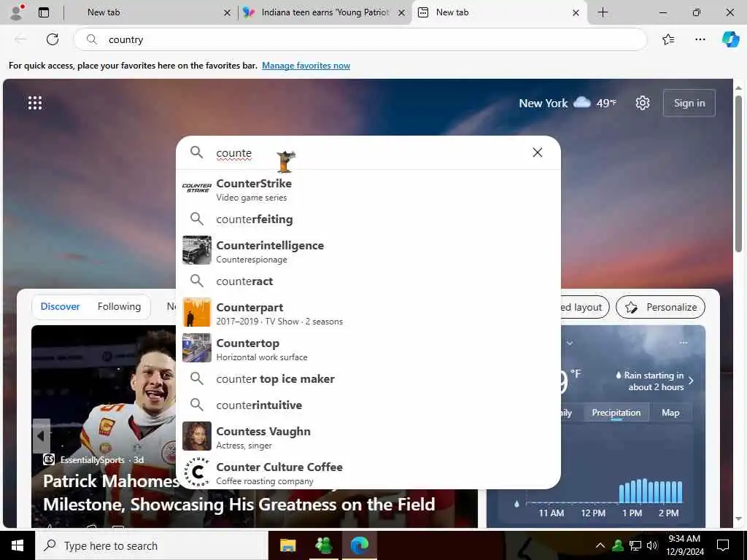Go to previous news slide arrow
This screenshot has height=560, width=747.
point(42,436)
